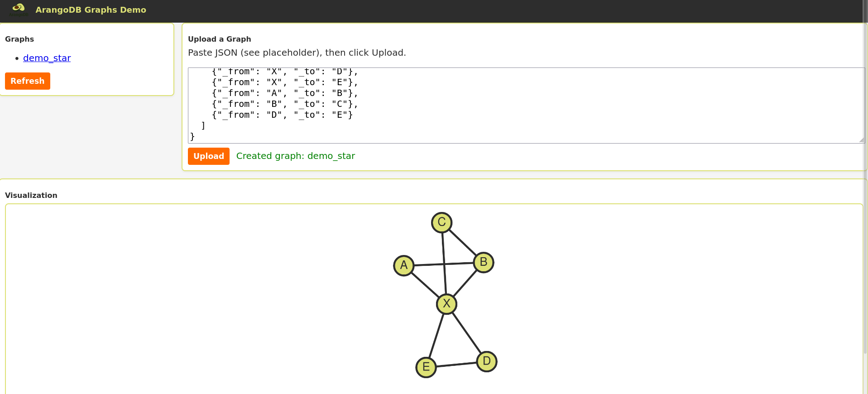The image size is (868, 394).
Task: Select the central node X
Action: (446, 304)
